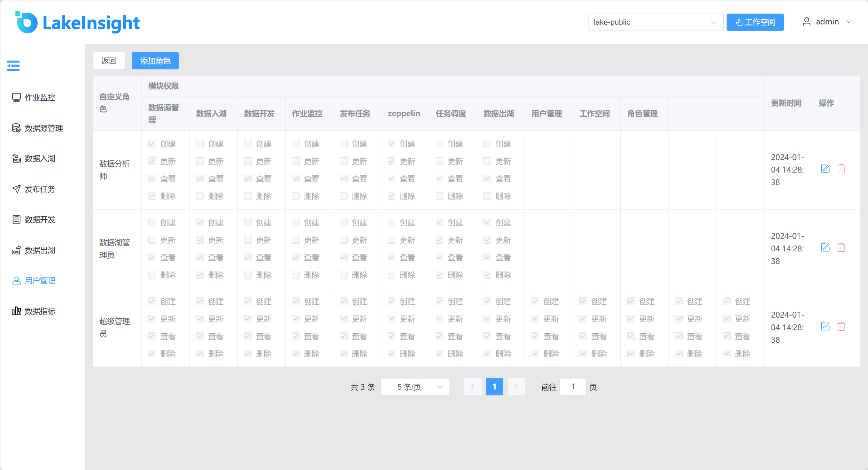Click the LakeInsight logo
The width and height of the screenshot is (868, 470).
tap(77, 22)
